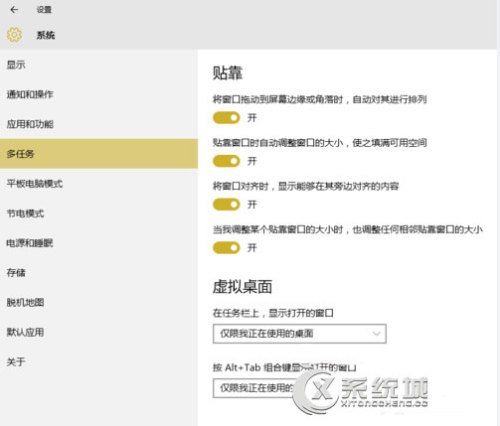Click the 贴靠 section heading
500x426 pixels.
pyautogui.click(x=228, y=73)
